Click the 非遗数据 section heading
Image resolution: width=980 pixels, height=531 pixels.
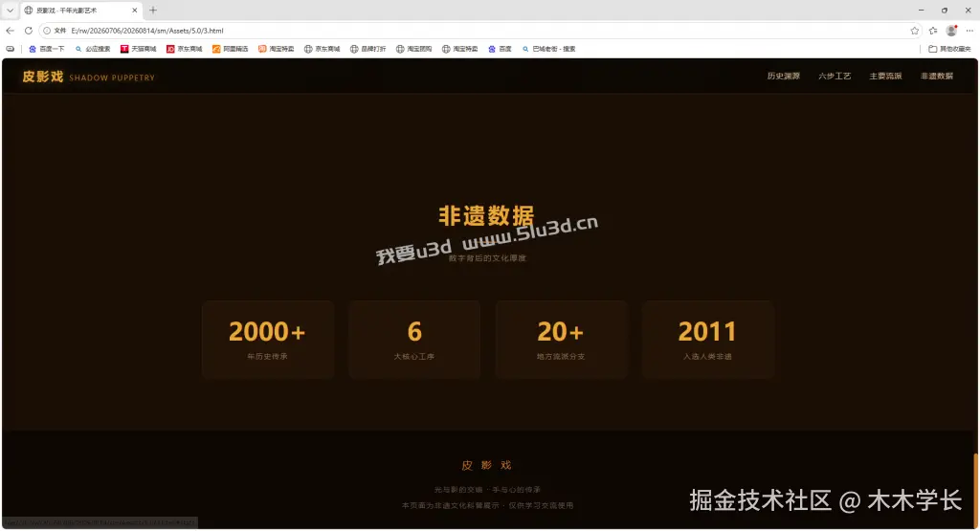coord(486,215)
